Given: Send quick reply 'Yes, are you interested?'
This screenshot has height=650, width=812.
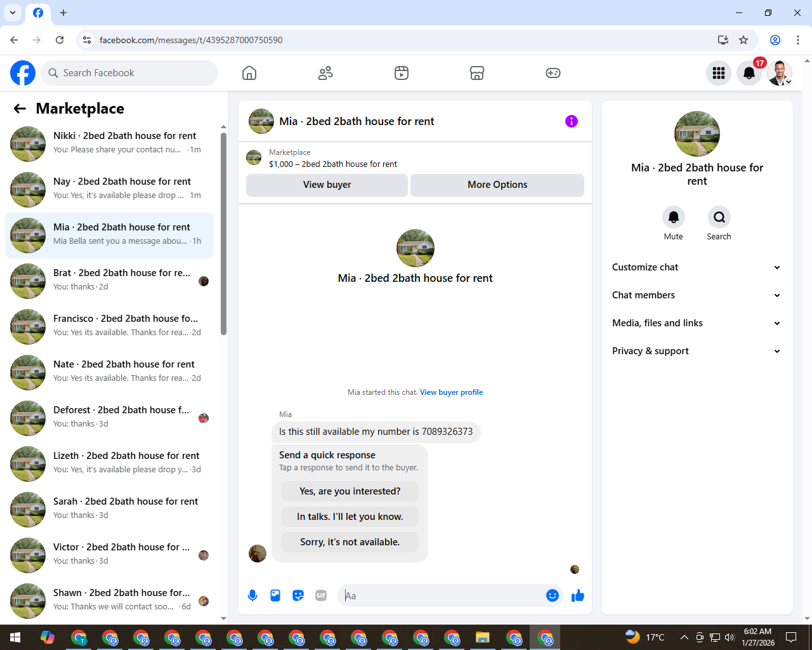Looking at the screenshot, I should coord(350,491).
